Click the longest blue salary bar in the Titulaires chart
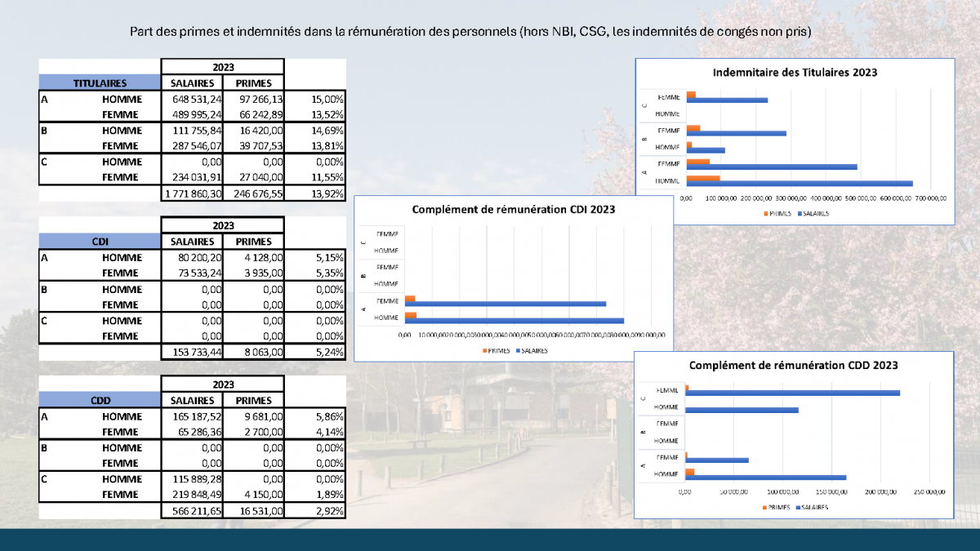The height and width of the screenshot is (551, 980). pos(800,183)
